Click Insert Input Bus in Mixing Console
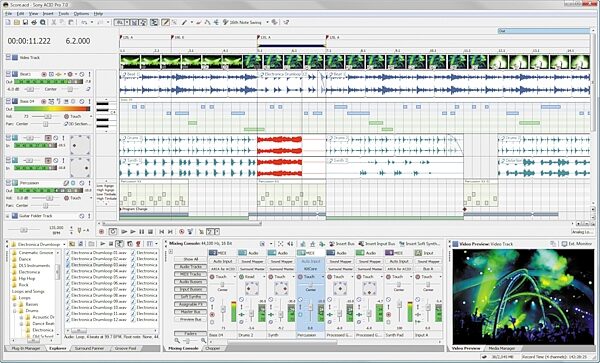The image size is (600, 363). pos(376,244)
